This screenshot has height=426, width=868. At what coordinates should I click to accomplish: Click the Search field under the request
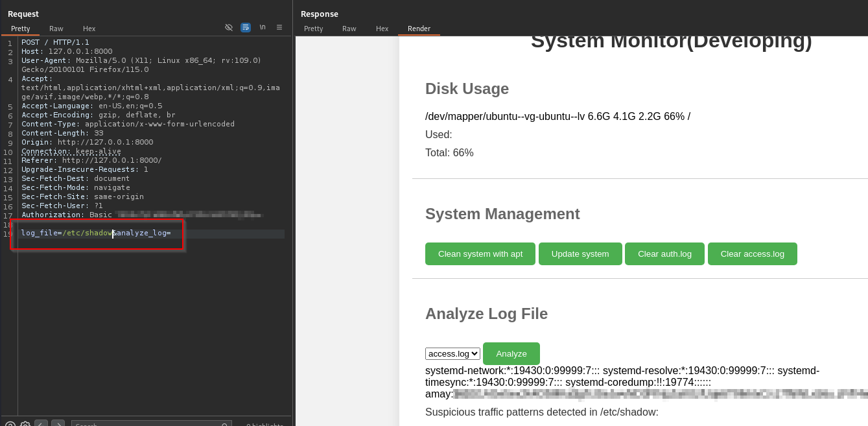(x=150, y=425)
